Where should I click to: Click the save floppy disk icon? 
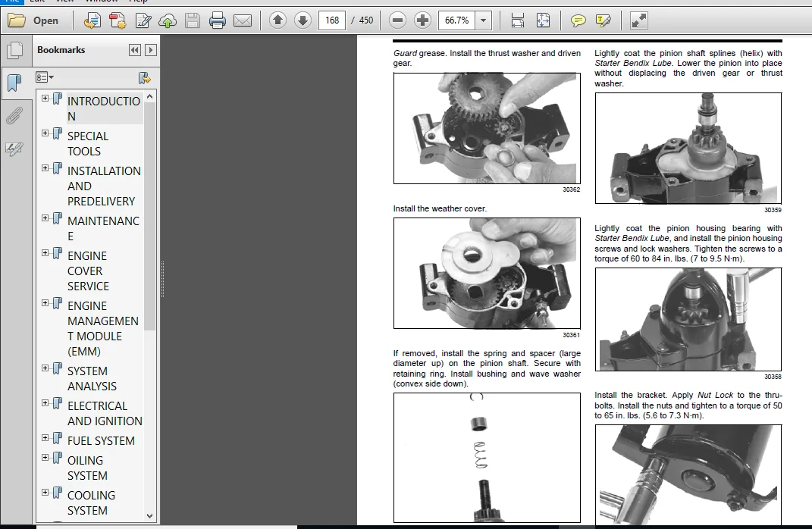pos(193,20)
